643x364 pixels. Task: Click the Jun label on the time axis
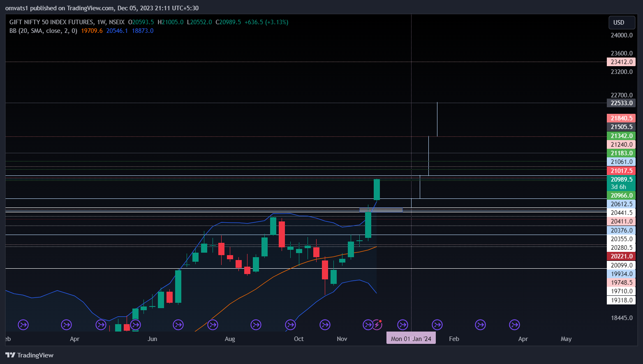tap(152, 339)
